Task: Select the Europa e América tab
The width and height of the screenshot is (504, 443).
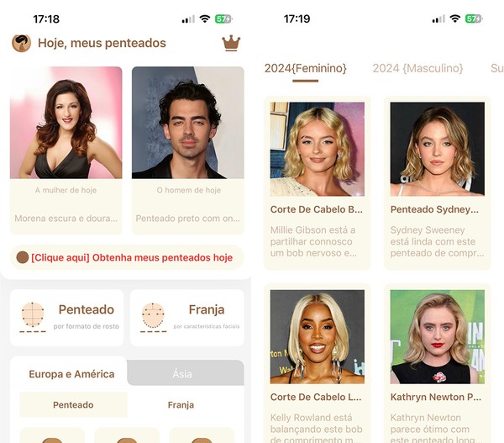Action: coord(71,374)
